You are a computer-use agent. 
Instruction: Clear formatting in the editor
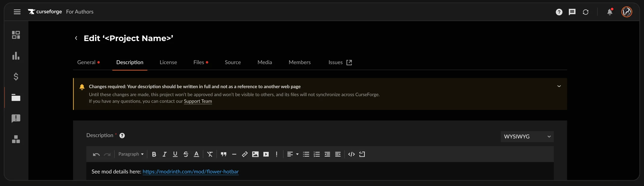pos(210,154)
